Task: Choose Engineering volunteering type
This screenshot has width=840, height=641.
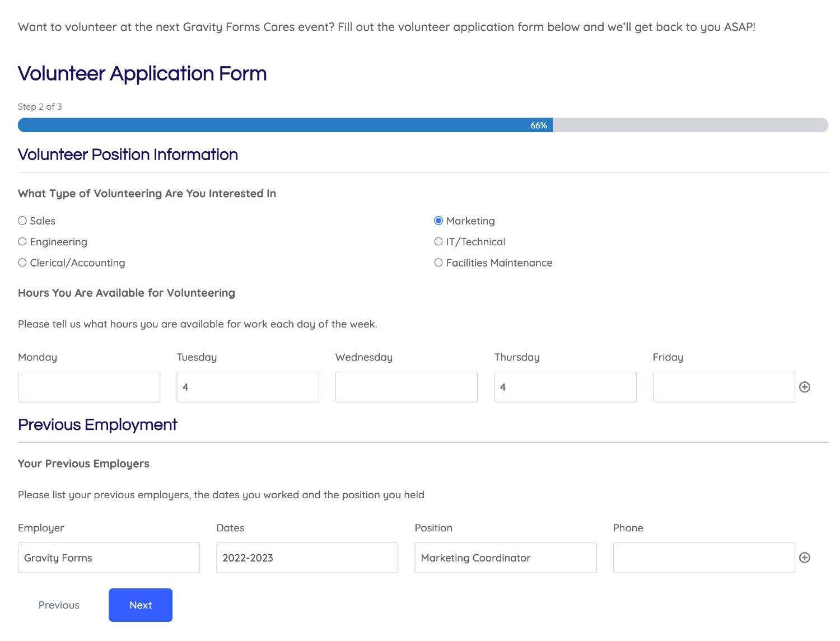Action: pyautogui.click(x=22, y=242)
